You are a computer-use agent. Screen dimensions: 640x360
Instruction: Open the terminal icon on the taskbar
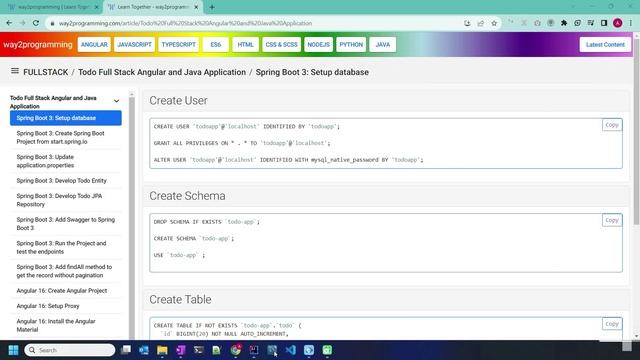[199, 350]
